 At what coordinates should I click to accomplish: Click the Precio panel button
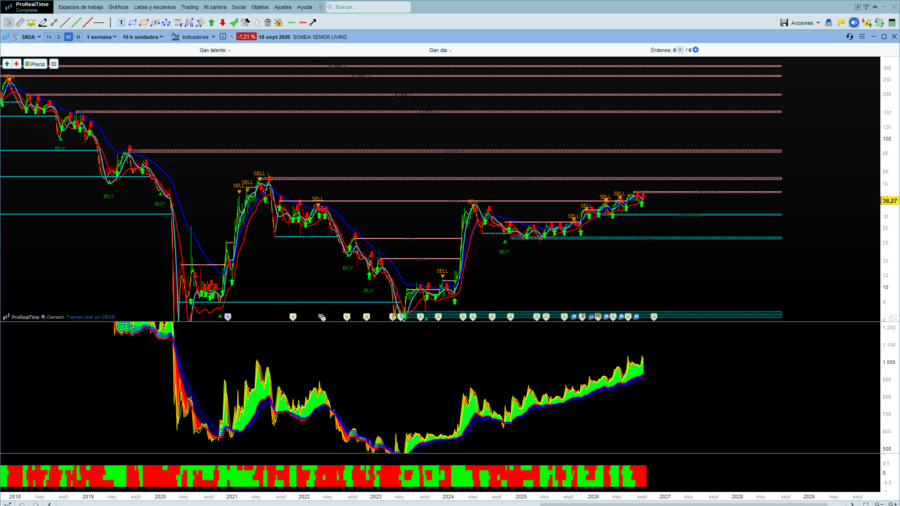click(x=35, y=64)
